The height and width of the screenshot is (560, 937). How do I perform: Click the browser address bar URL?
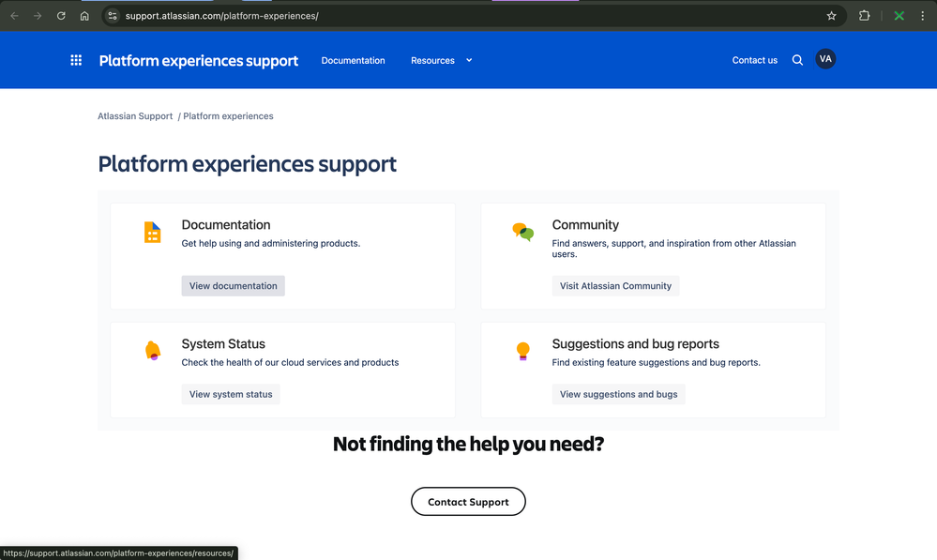(221, 16)
